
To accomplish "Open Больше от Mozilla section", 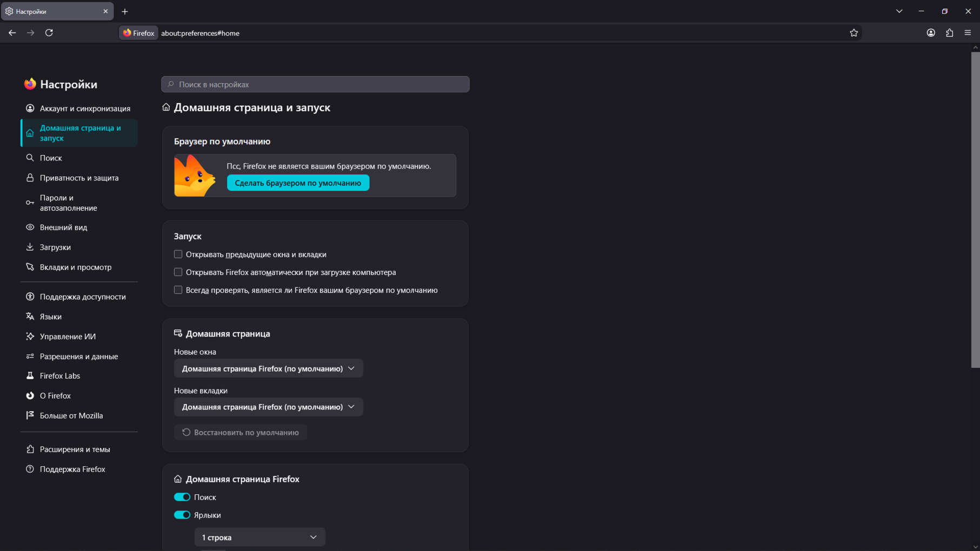I will click(x=79, y=416).
